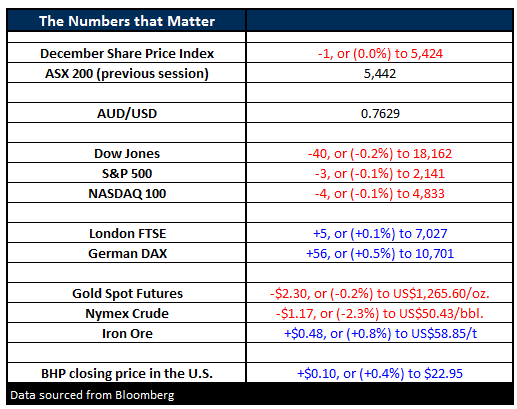Screen dimensions: 517x409
Task: Click the value '-1, or (0.0%) to 5,424'
Action: point(380,53)
